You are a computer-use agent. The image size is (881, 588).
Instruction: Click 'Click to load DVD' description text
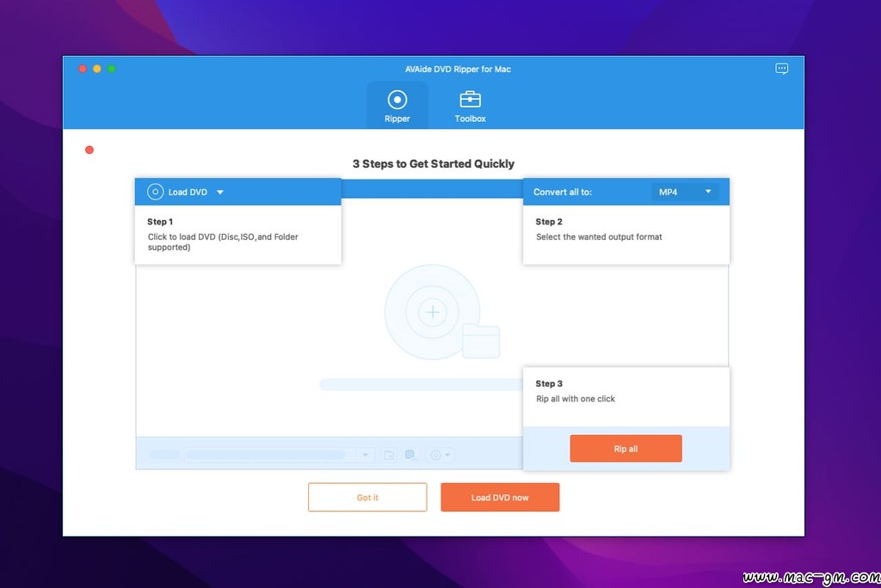223,242
